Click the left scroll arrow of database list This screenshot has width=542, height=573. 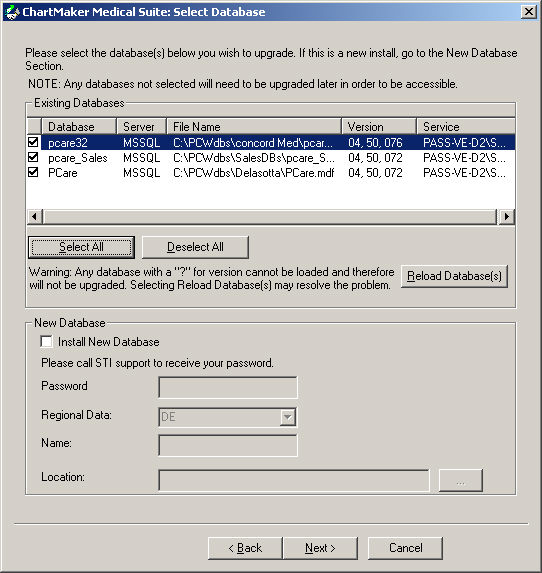pos(35,216)
